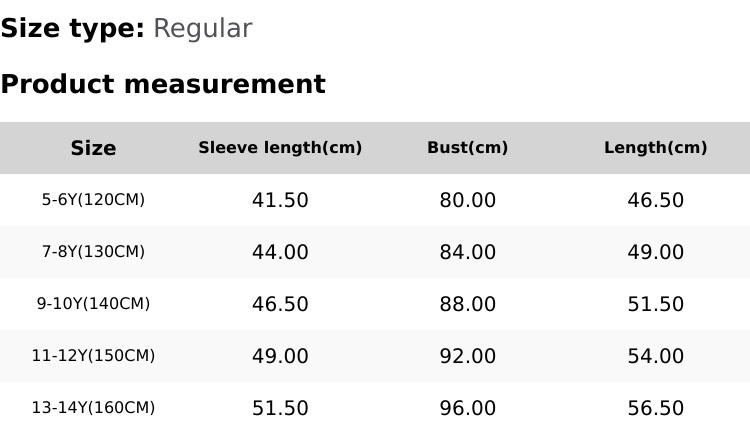Image resolution: width=750 pixels, height=434 pixels.
Task: Click bust value 84.00
Action: point(467,253)
